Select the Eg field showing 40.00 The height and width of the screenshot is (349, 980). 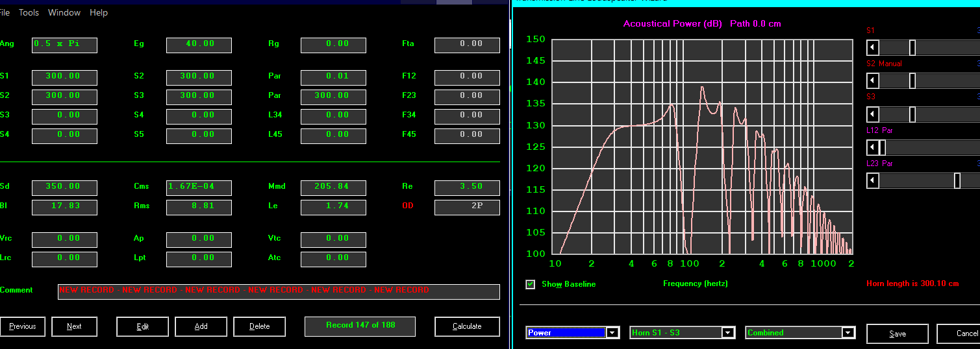[x=199, y=45]
